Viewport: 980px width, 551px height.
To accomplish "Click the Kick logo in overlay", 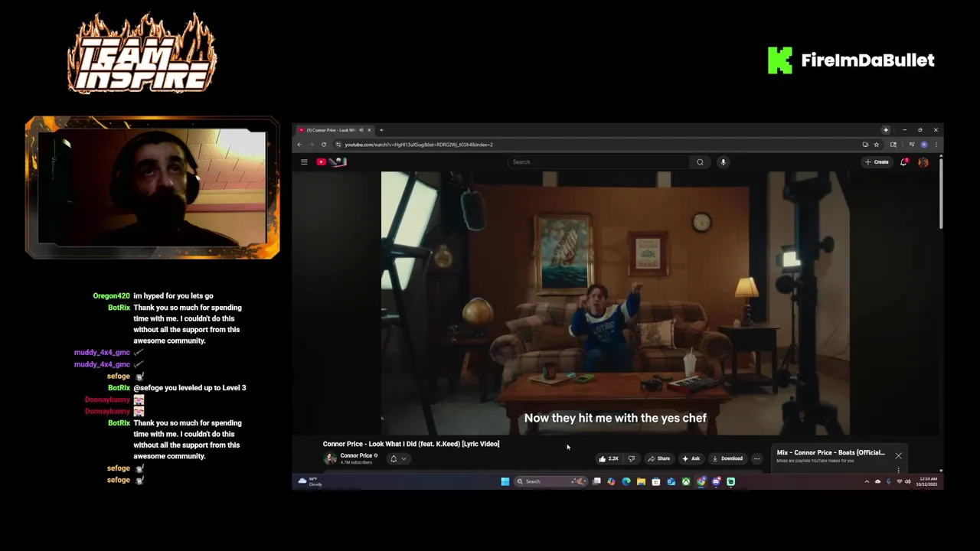I will [x=780, y=60].
